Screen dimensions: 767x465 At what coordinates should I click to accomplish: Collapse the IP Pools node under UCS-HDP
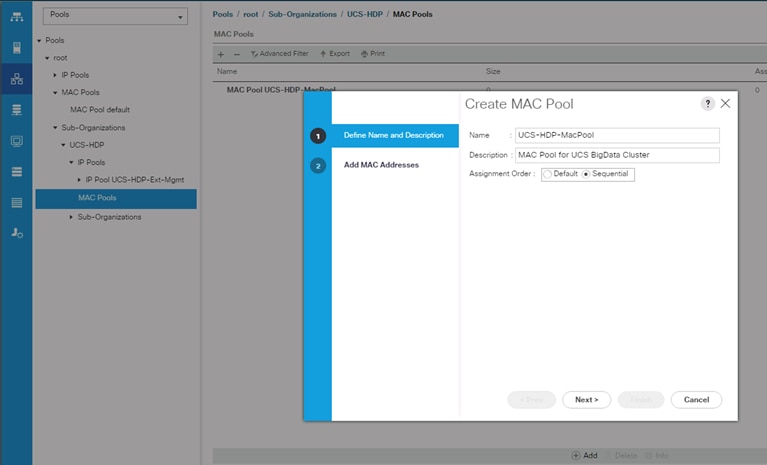[71, 162]
